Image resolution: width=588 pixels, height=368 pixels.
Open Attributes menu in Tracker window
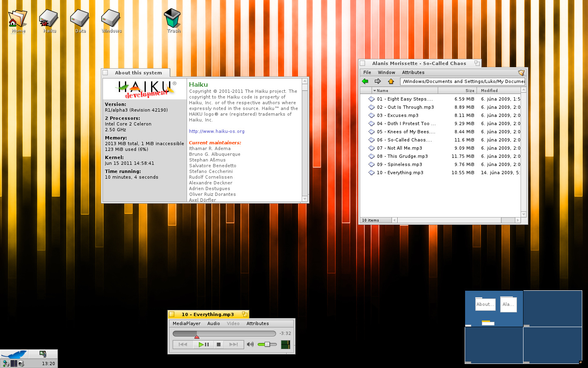point(413,72)
